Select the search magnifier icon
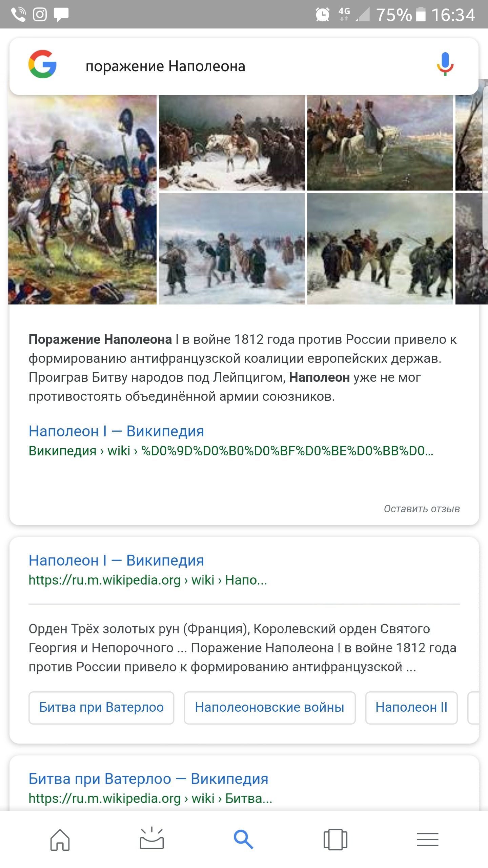Screen dimensions: 488x868 pyautogui.click(x=243, y=840)
